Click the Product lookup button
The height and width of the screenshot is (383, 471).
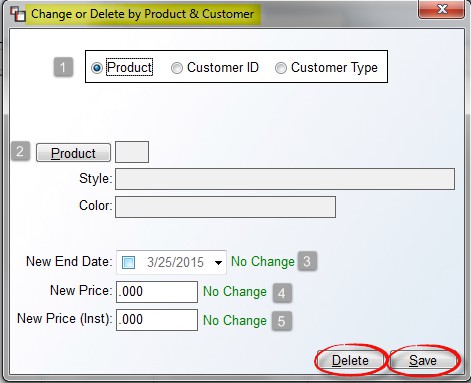tap(73, 153)
